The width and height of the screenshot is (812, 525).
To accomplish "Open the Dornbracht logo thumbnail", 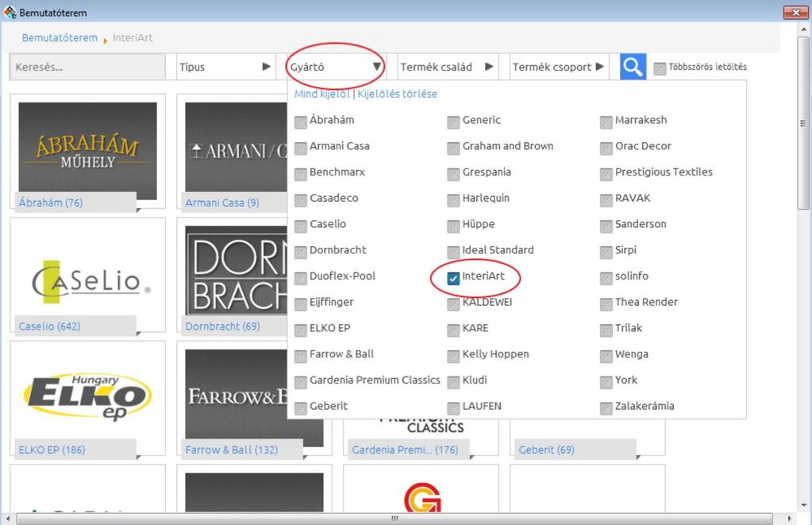I will coord(237,271).
